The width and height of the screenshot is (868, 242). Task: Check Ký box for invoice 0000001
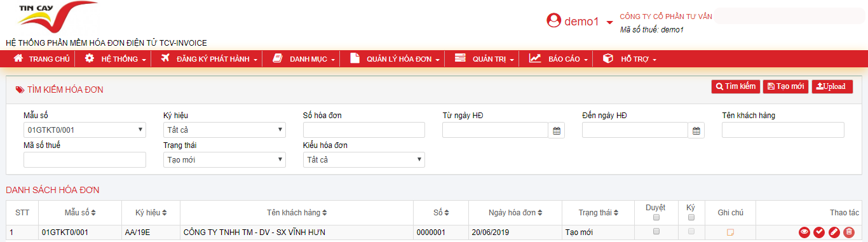coord(691,231)
